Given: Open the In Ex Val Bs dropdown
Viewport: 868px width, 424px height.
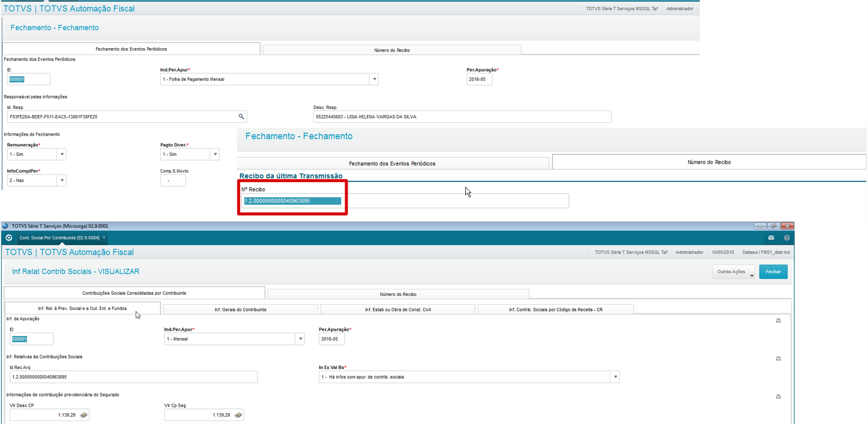Looking at the screenshot, I should 615,377.
